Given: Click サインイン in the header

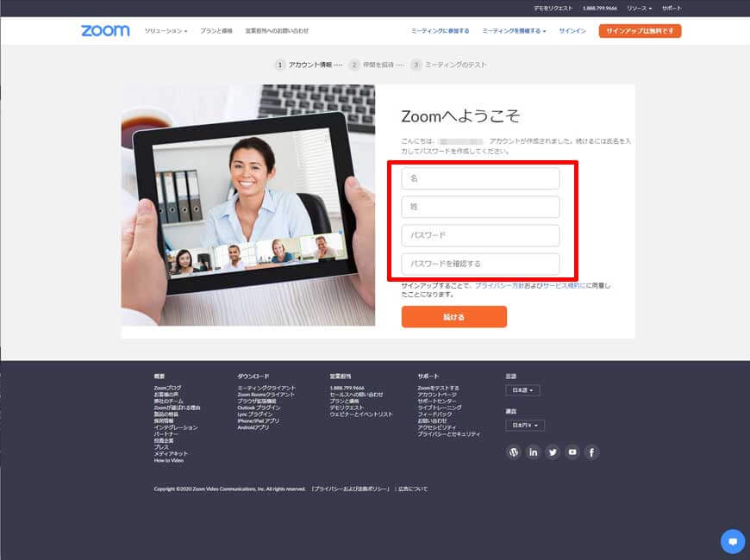Looking at the screenshot, I should (572, 31).
